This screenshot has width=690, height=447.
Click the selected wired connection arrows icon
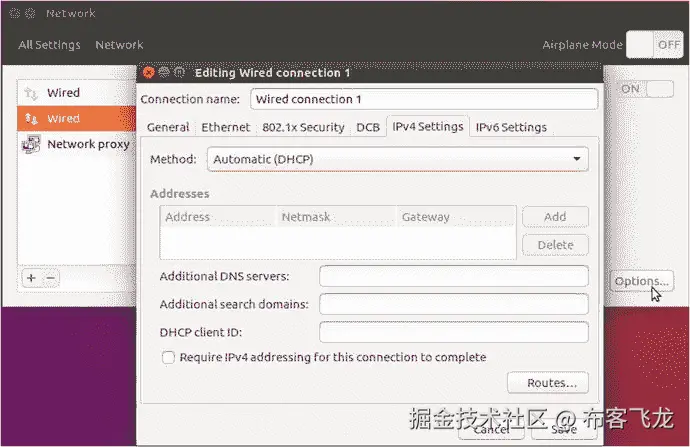tap(31, 118)
